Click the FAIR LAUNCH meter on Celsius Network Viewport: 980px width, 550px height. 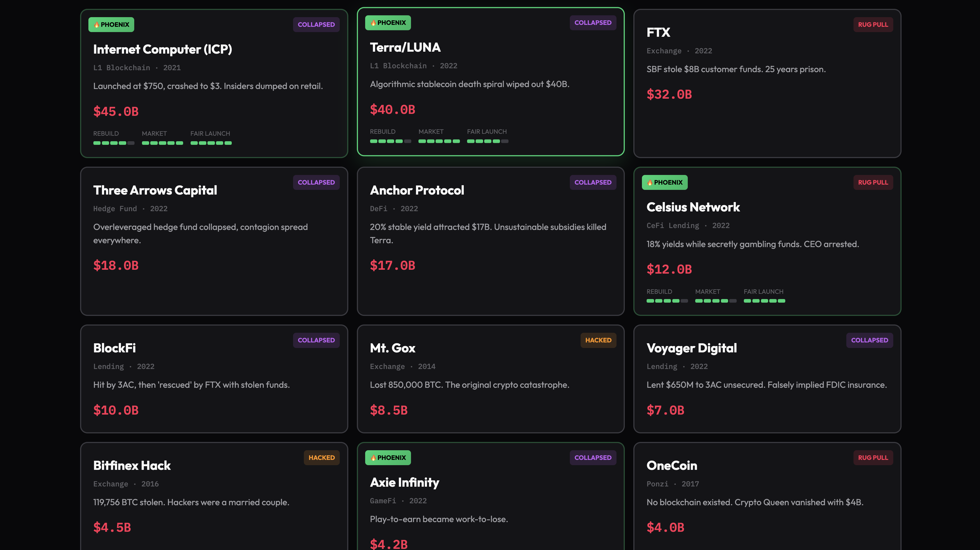[x=764, y=300]
